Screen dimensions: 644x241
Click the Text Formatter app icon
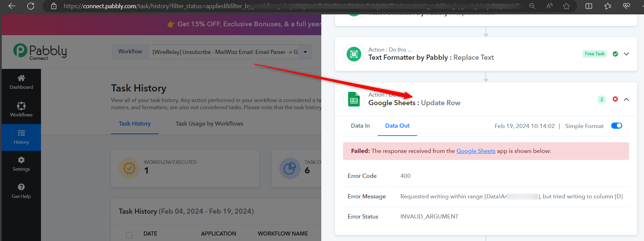coord(354,54)
